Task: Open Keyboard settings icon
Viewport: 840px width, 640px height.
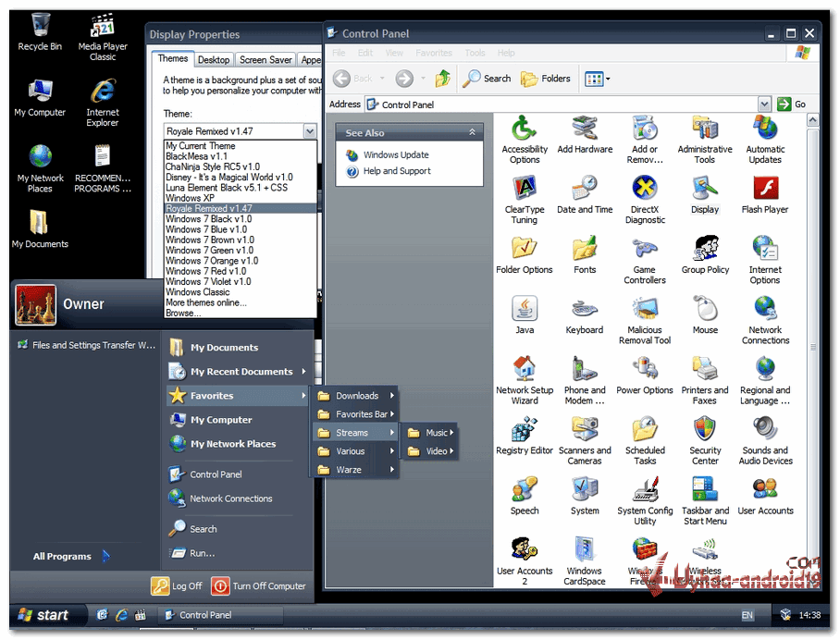Action: coord(585,316)
